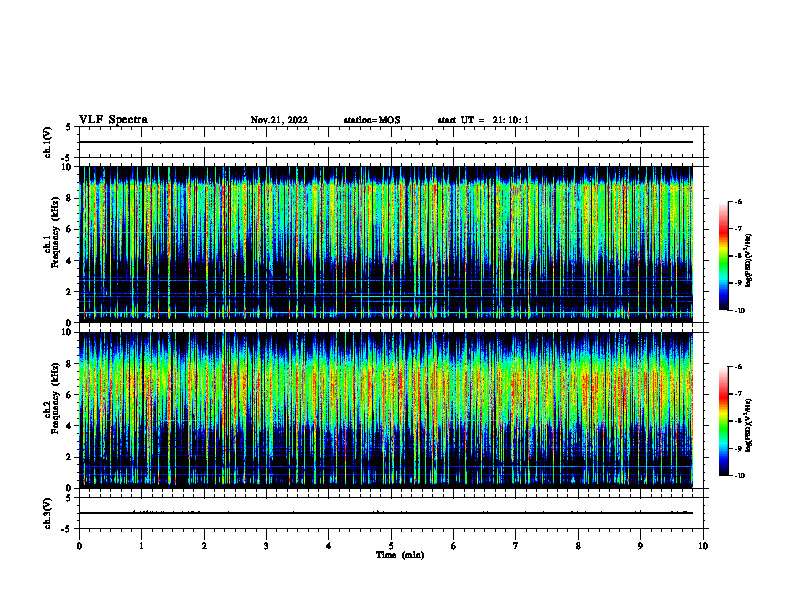Image resolution: width=792 pixels, height=612 pixels.
Task: Click the "log(PSD)" label beside ch.2 colorbar
Action: click(749, 425)
